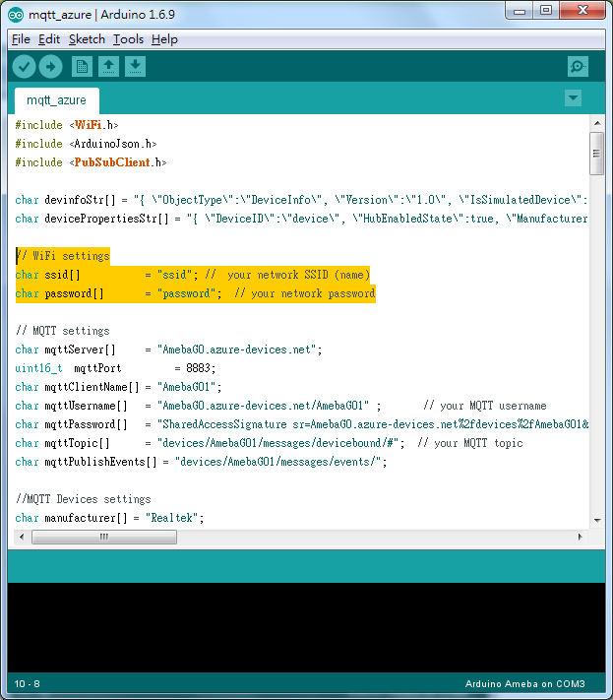
Task: Click the horizontal scrollbar right arrow
Action: click(580, 537)
